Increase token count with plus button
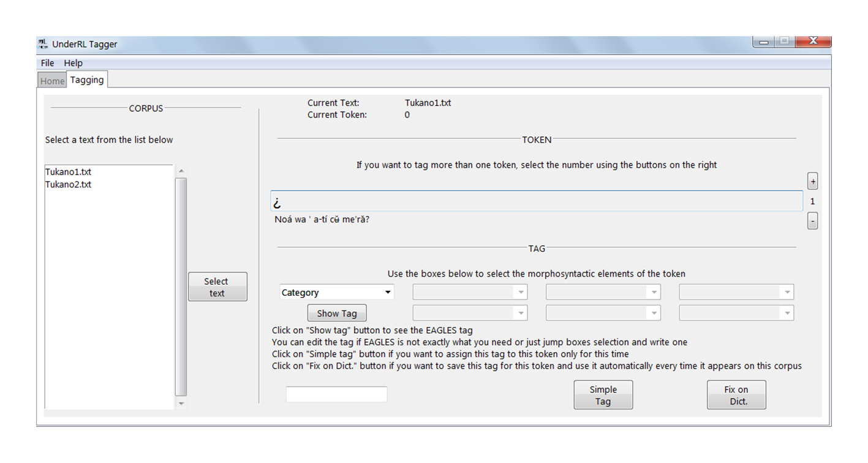Image resolution: width=868 pixels, height=463 pixels. click(x=813, y=181)
